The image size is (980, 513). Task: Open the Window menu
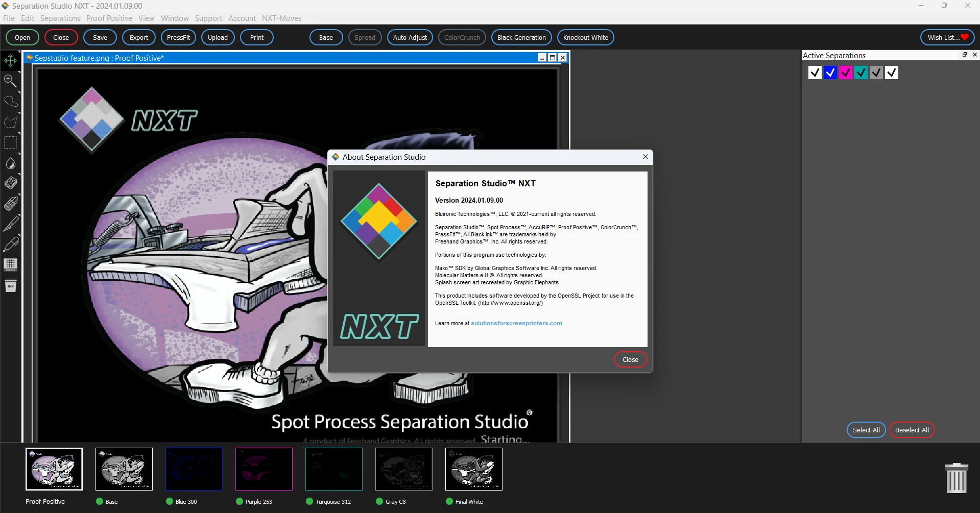coord(175,18)
